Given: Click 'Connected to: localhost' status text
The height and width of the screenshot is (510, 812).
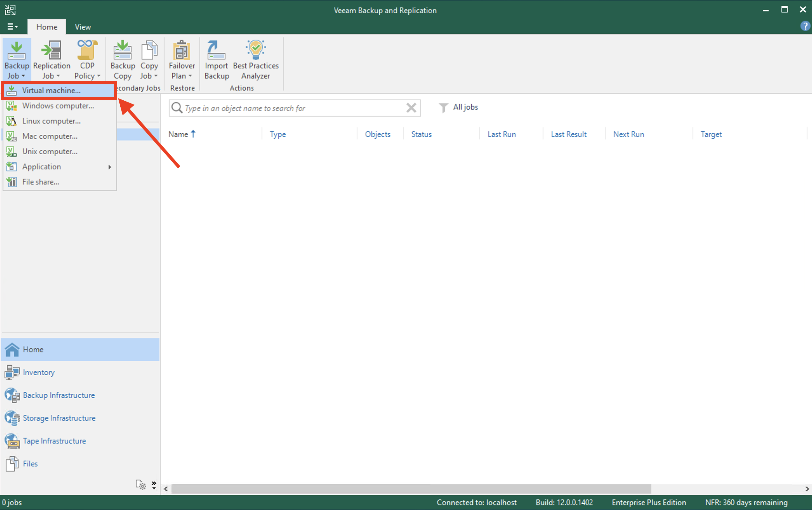Looking at the screenshot, I should click(476, 502).
